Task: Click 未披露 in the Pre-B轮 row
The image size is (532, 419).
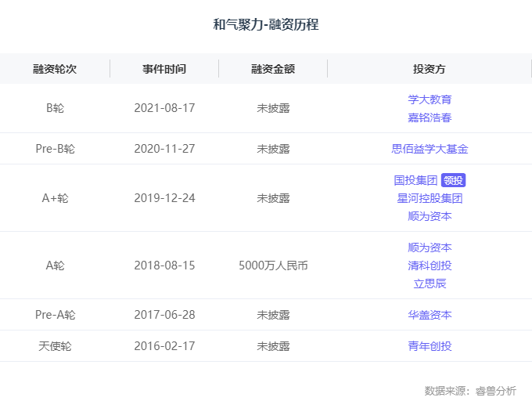Action: pos(273,149)
